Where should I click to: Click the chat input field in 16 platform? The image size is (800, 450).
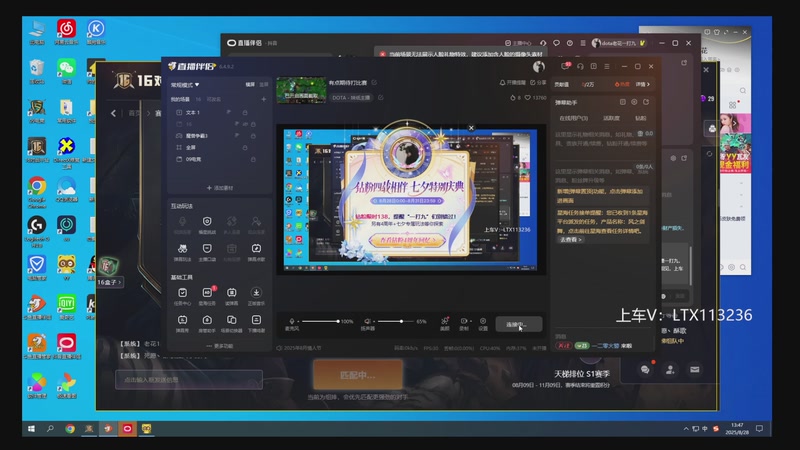pos(189,380)
